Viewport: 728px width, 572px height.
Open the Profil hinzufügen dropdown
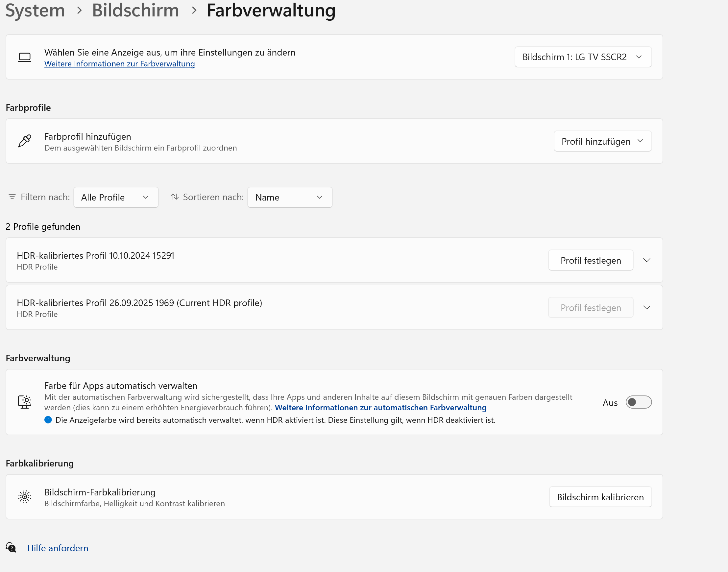tap(602, 141)
